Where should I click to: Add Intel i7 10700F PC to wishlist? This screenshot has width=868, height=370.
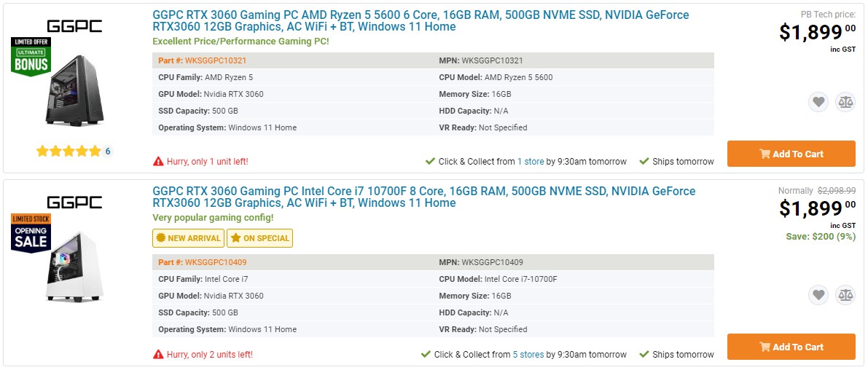click(x=818, y=295)
